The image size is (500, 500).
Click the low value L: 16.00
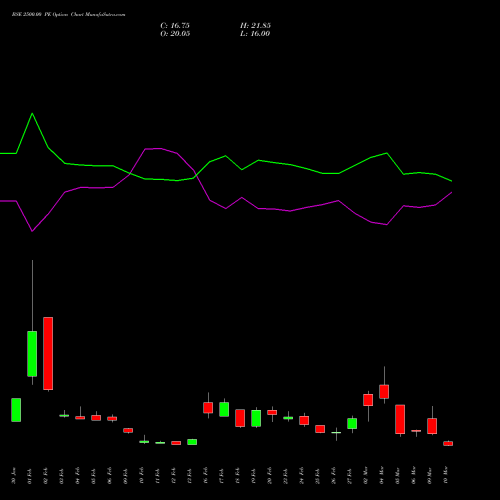[255, 34]
